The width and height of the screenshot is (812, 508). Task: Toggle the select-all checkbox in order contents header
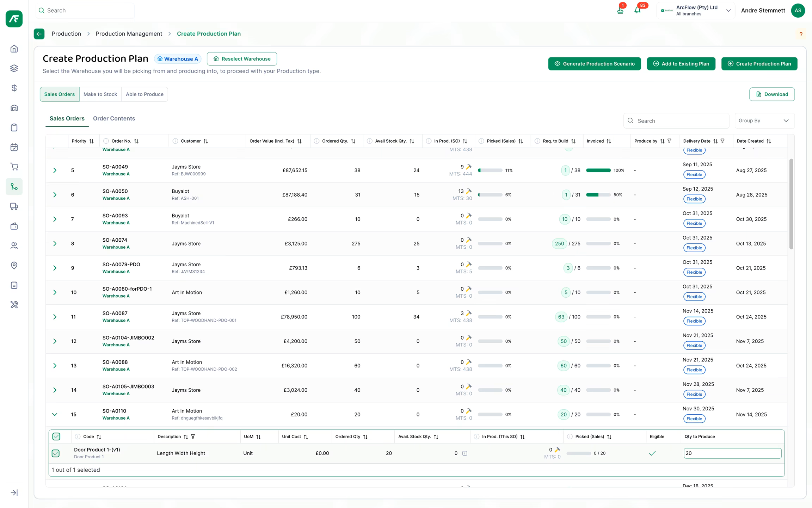(56, 436)
